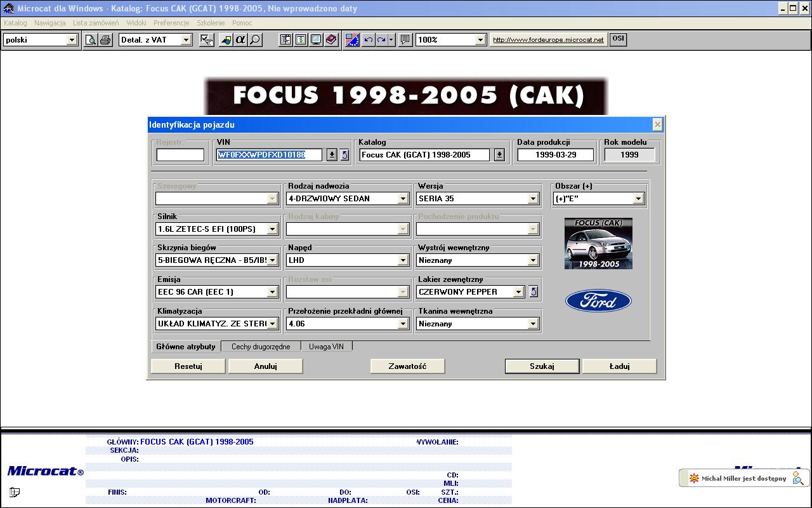This screenshot has height=508, width=812.
Task: Open the Nawigacja menu
Action: point(50,23)
